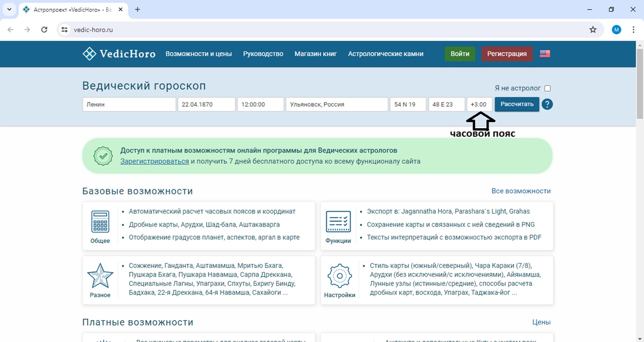Click the checklist icon labeled Функции

coord(338,222)
